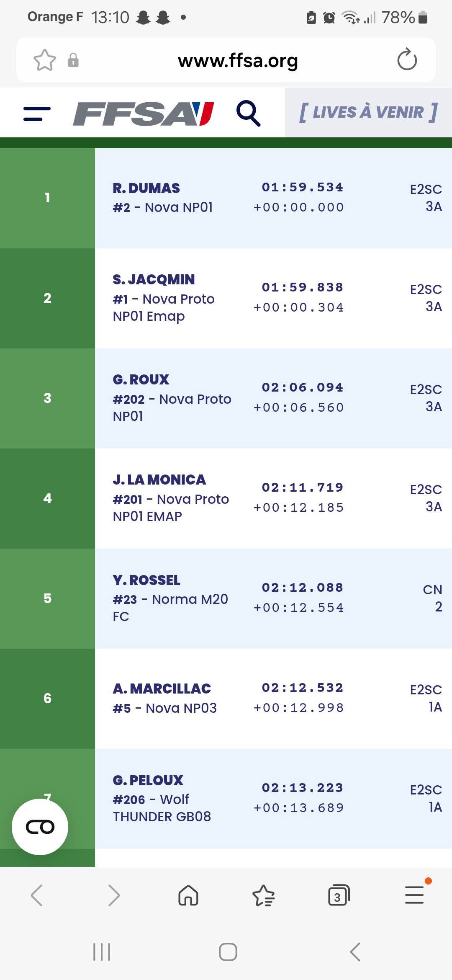Select R. Dumas result row
Viewport: 452px width, 980px height.
point(272,198)
